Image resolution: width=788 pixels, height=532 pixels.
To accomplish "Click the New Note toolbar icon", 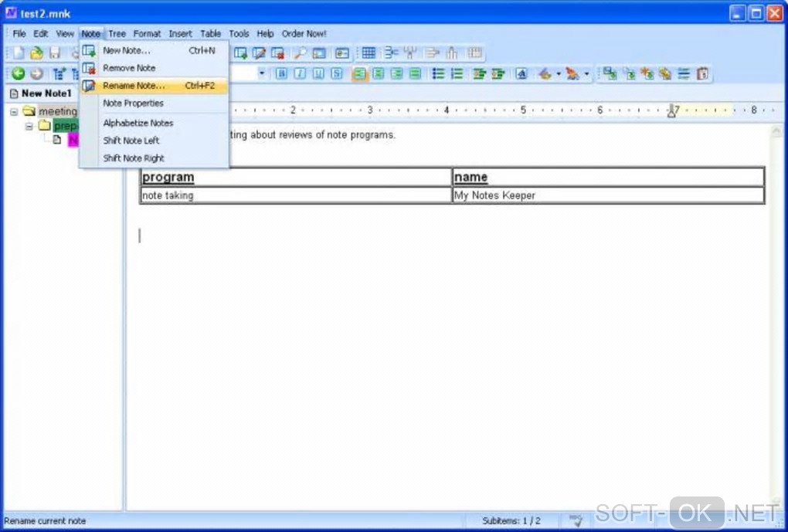I will [x=241, y=53].
